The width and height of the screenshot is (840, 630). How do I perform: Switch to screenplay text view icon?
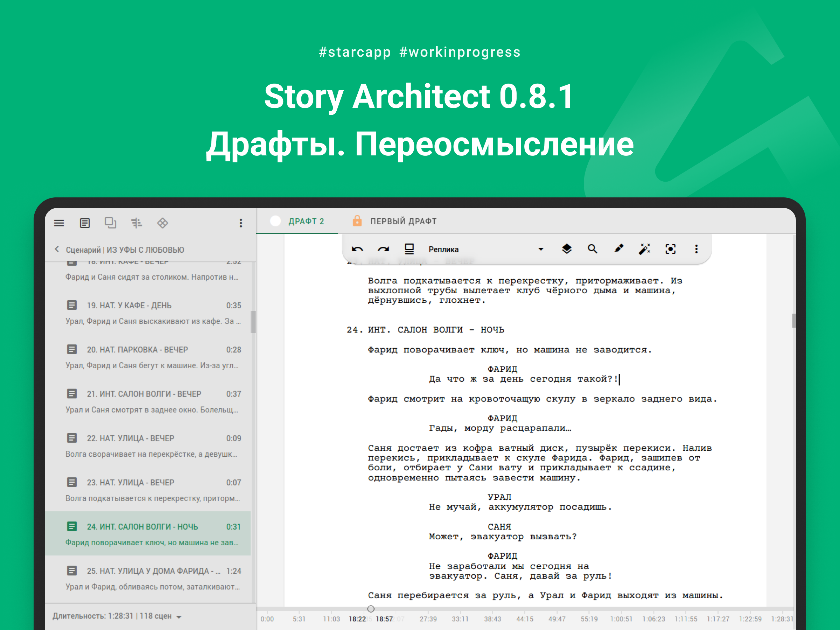[85, 223]
